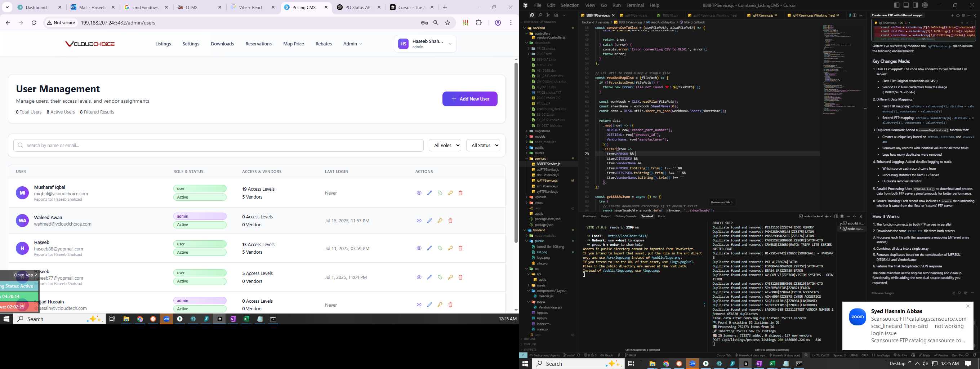Kill terminal with trash icon in Cursor panel
The height and width of the screenshot is (369, 980).
click(842, 217)
